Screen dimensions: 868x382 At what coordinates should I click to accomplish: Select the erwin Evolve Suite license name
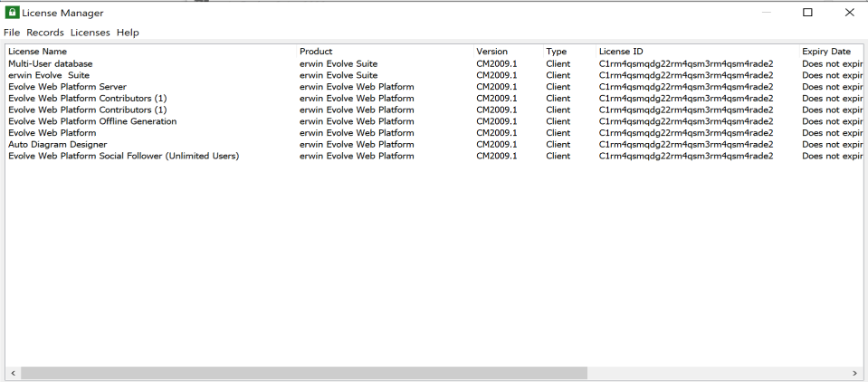[49, 75]
